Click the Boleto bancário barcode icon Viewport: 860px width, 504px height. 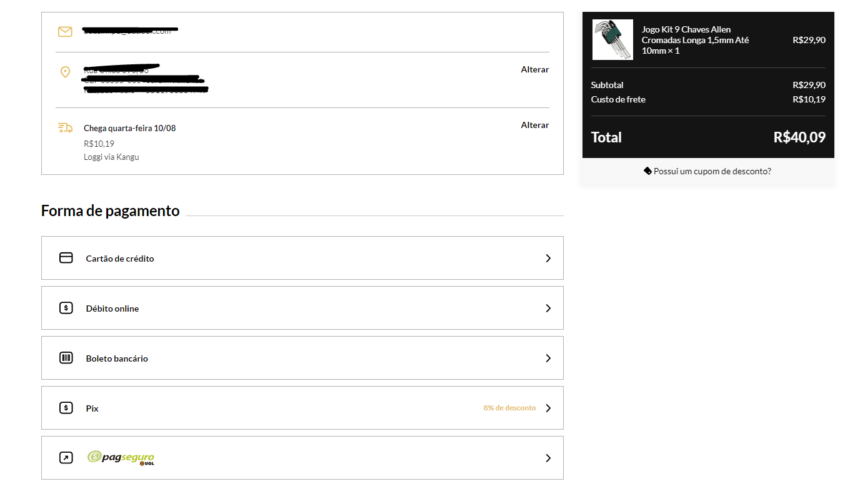66,358
